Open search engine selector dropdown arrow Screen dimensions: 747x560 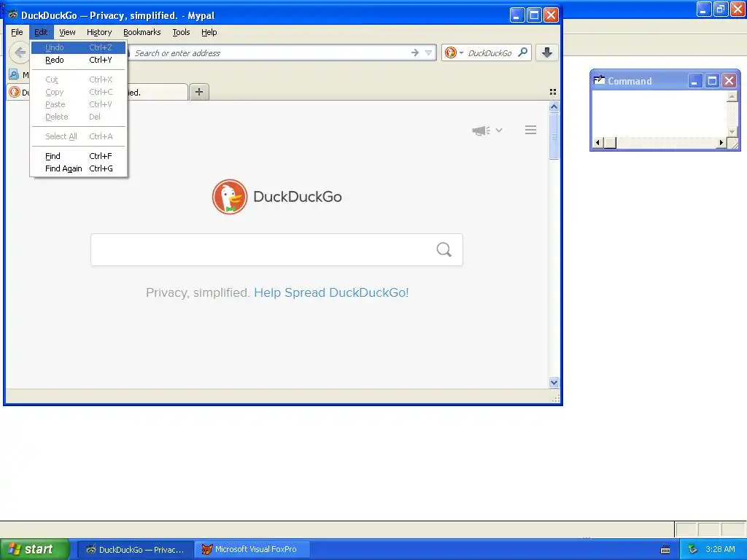[x=461, y=52]
